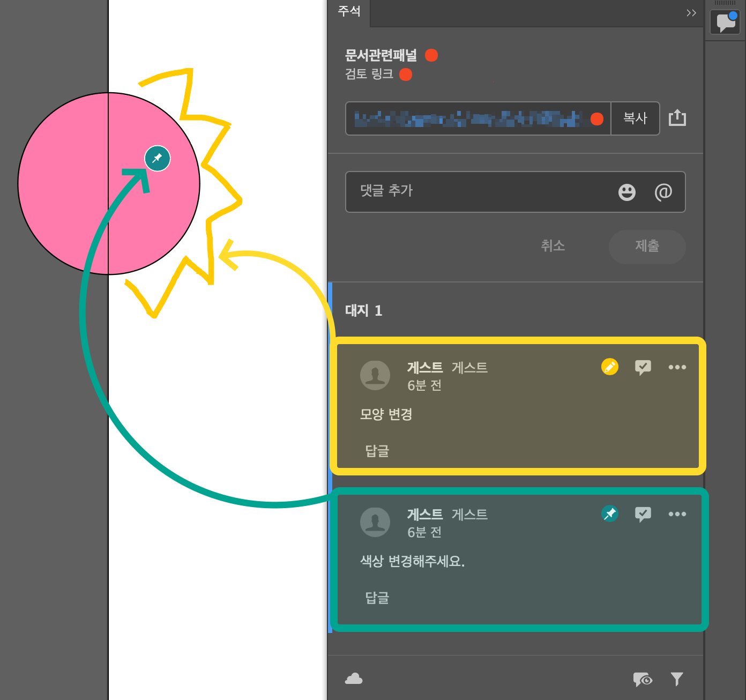Insert an emoji into the comment field
Viewport: 746px width, 700px height.
click(626, 192)
